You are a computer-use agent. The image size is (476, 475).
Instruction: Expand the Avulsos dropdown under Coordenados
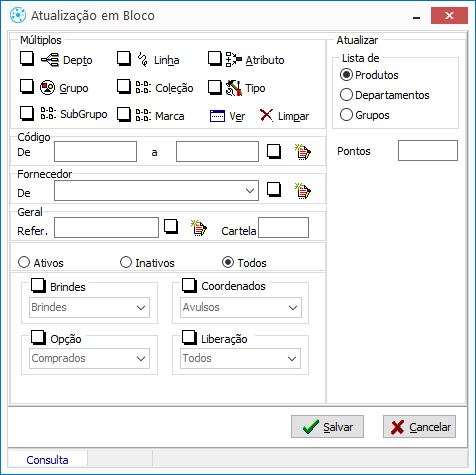pyautogui.click(x=241, y=307)
